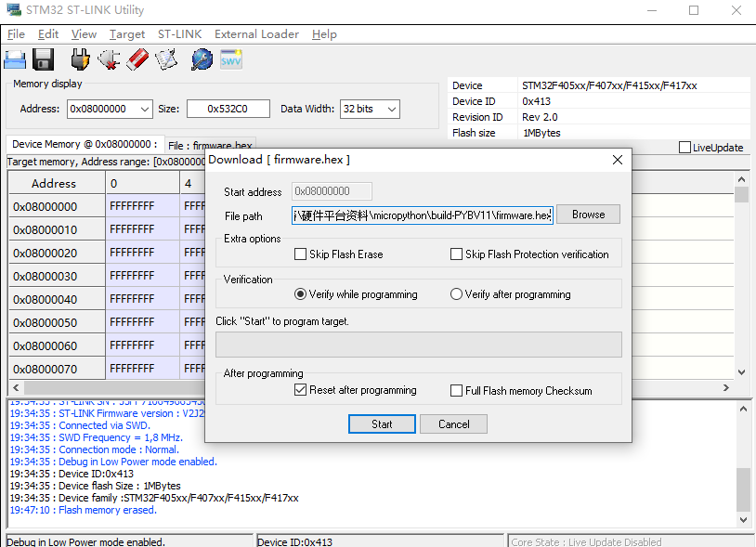Click the memory table scroll right arrow
756x547 pixels.
726,387
